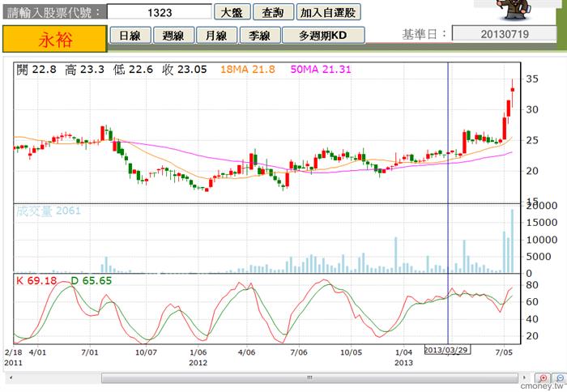Focus the stock code field showing 1323
Image resolution: width=567 pixels, height=392 pixels.
tap(160, 12)
